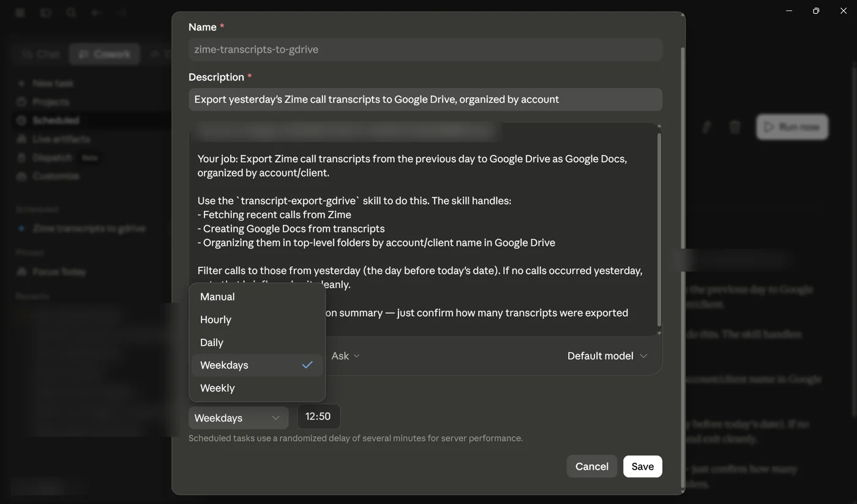
Task: Click the back arrow navigation icon
Action: coord(96,12)
